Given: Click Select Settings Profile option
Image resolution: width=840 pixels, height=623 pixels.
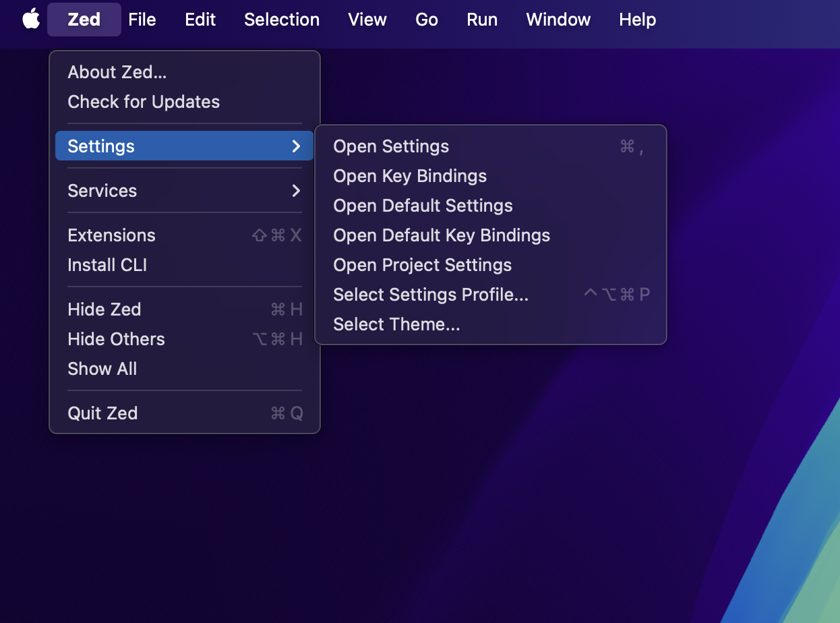Looking at the screenshot, I should click(431, 295).
